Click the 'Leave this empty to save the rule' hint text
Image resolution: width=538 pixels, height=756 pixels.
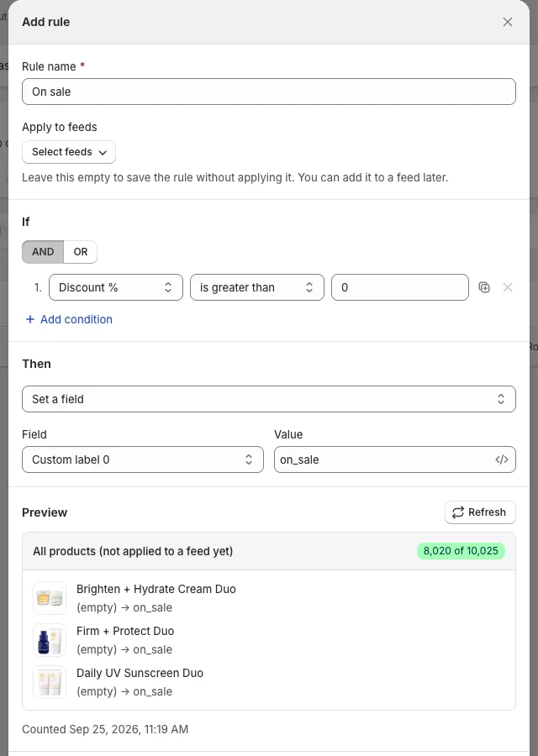[235, 177]
